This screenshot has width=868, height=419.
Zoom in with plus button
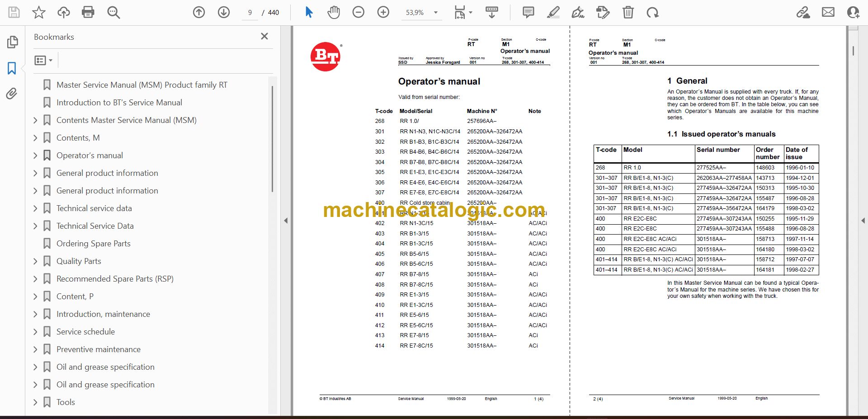[x=383, y=12]
